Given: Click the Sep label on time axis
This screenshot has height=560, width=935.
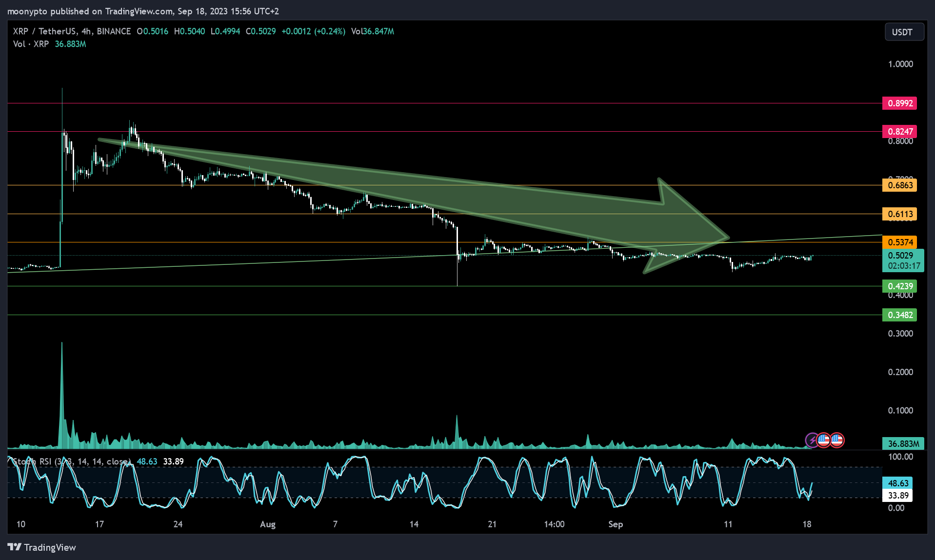Looking at the screenshot, I should tap(616, 524).
